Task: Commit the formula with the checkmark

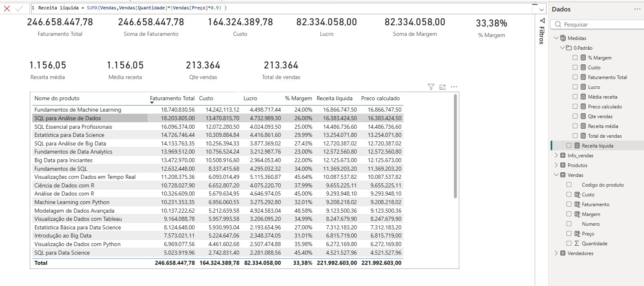Action: [19, 9]
